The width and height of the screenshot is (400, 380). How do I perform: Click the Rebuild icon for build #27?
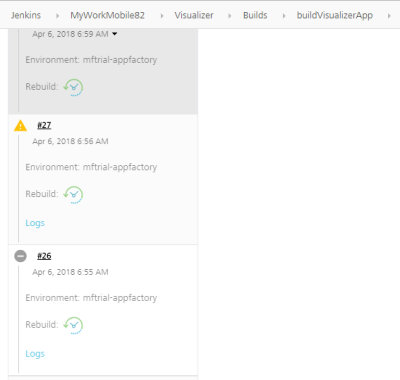[x=73, y=195]
